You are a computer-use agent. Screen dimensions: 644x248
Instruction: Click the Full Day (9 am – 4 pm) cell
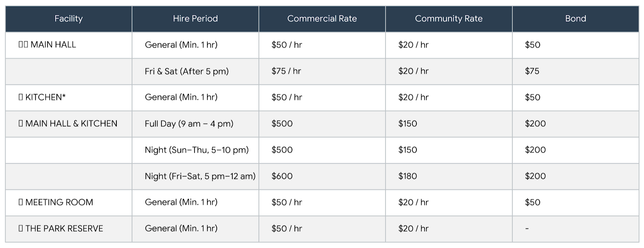coord(189,123)
